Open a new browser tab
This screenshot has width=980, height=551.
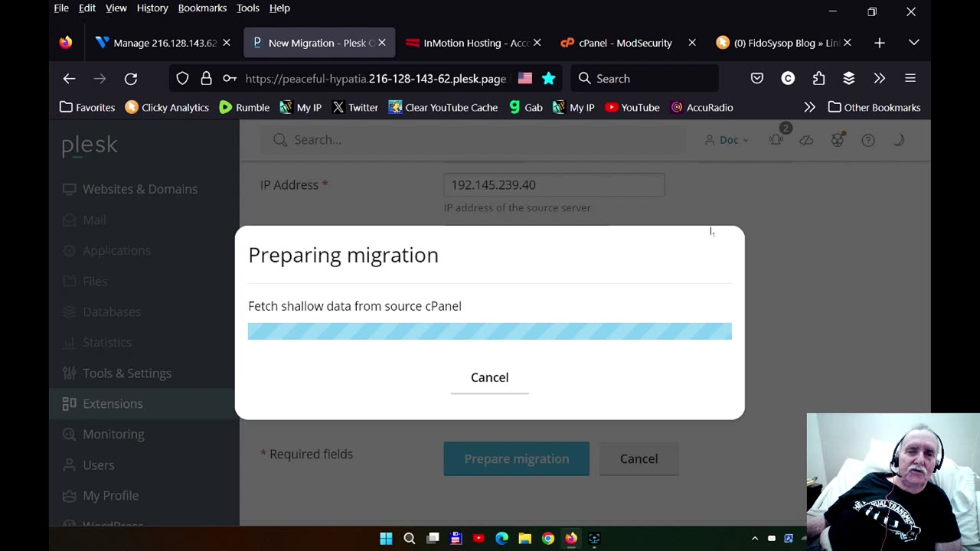pyautogui.click(x=879, y=43)
